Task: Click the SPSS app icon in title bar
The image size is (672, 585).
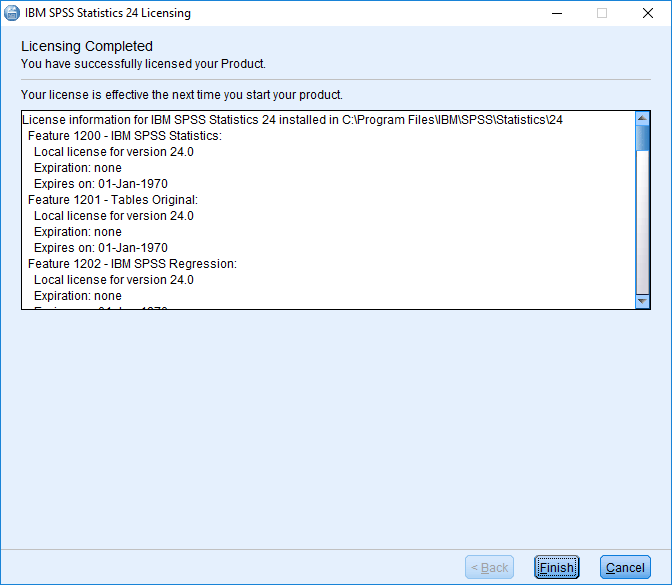Action: click(x=12, y=13)
